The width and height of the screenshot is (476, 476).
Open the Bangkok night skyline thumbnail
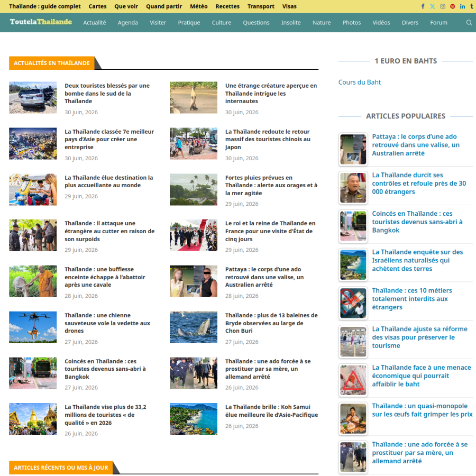33,143
